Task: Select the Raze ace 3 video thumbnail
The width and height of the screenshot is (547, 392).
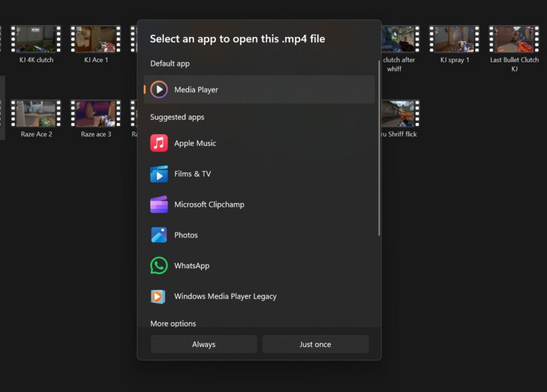Action: click(96, 114)
